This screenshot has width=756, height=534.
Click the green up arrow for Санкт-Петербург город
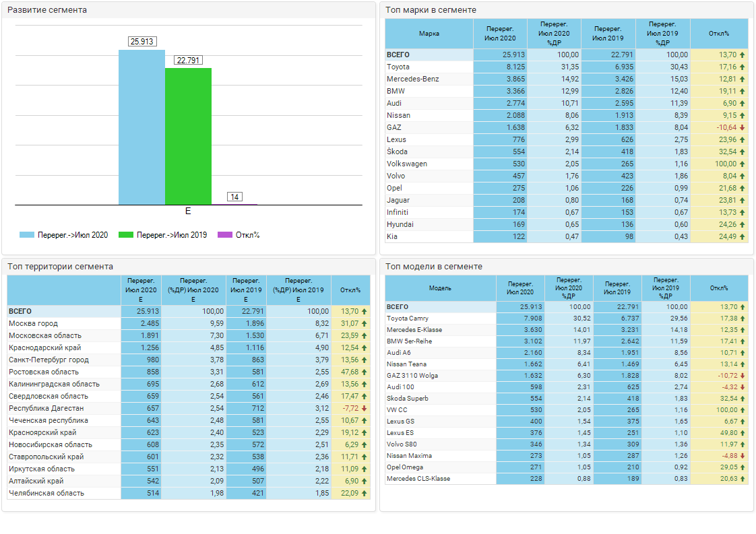point(364,360)
